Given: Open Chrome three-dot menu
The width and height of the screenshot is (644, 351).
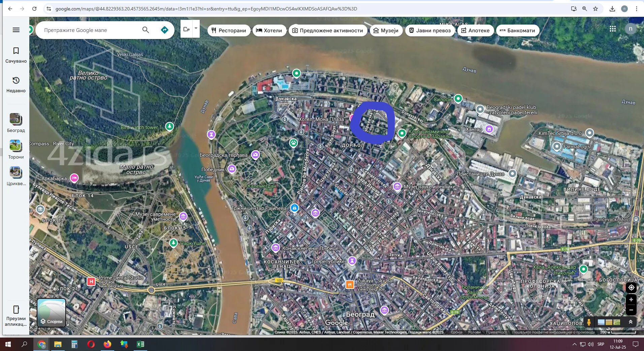Looking at the screenshot, I should pos(637,9).
